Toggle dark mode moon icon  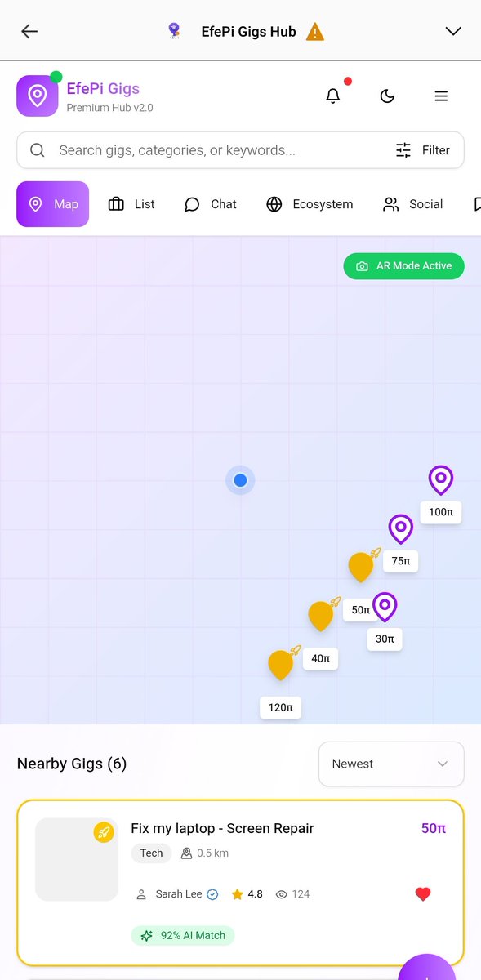point(387,96)
